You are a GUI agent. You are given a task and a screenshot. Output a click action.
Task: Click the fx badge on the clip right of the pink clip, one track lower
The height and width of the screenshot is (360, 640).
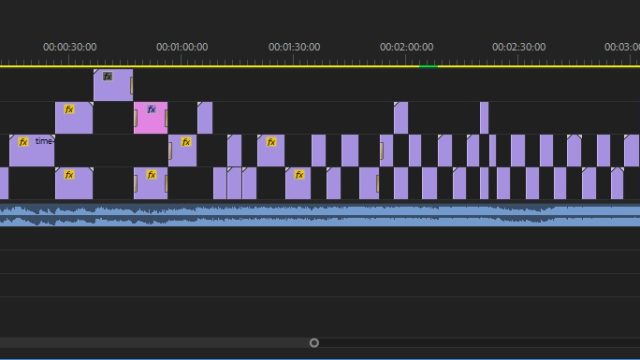coord(186,142)
